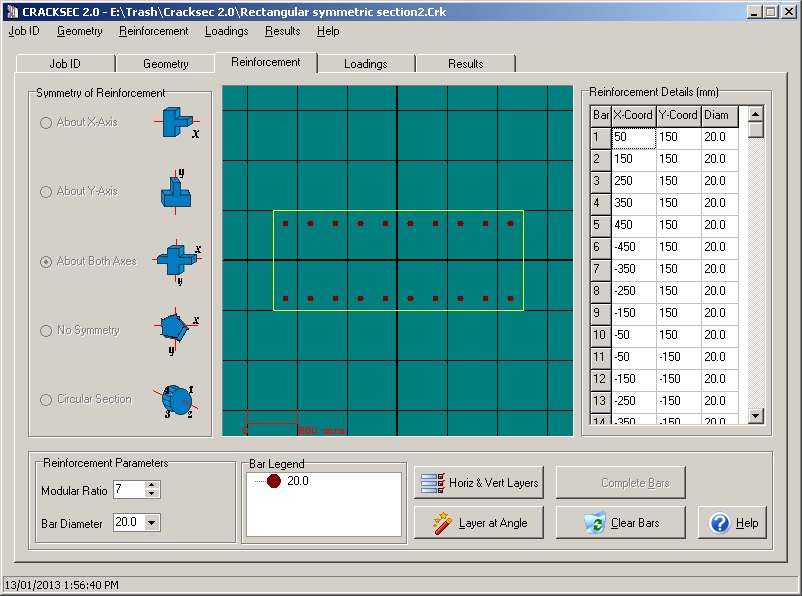This screenshot has width=802, height=596.
Task: Click the Bar column header
Action: pyautogui.click(x=600, y=116)
